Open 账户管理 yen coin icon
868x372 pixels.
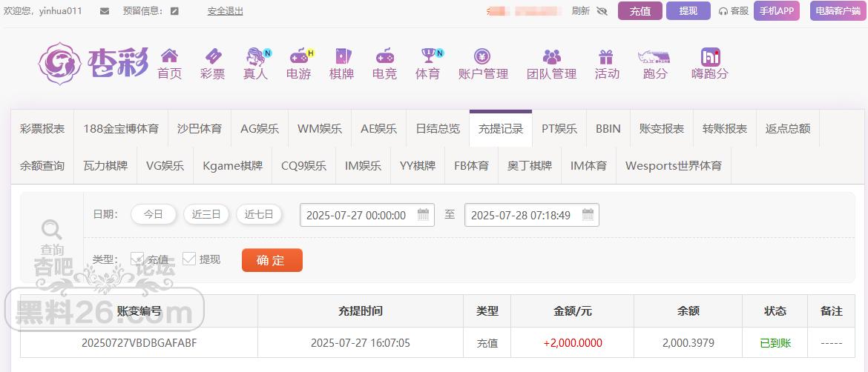tap(482, 56)
